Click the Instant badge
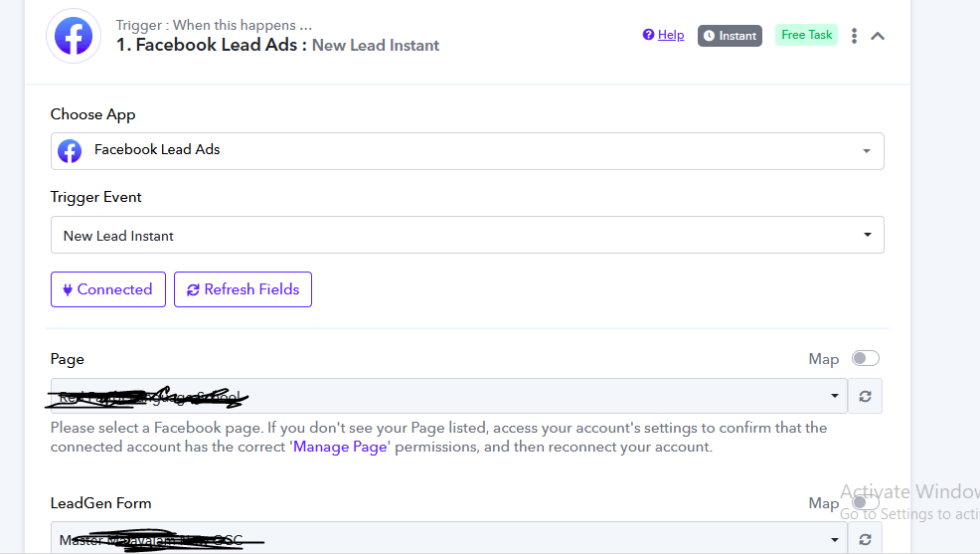The height and width of the screenshot is (554, 980). tap(730, 36)
